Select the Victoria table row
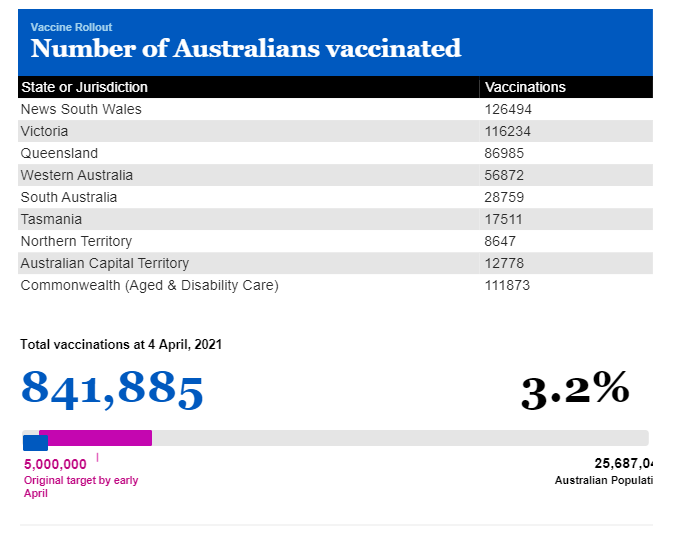The height and width of the screenshot is (534, 676). tap(335, 131)
